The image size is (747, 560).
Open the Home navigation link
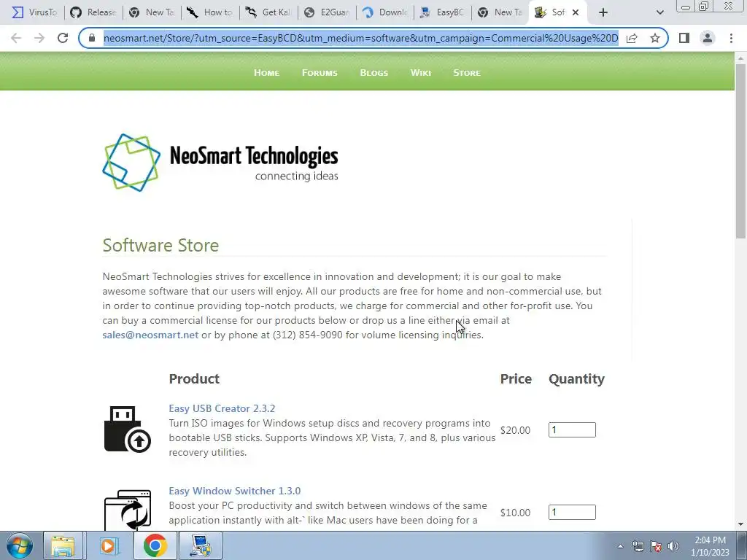(266, 73)
